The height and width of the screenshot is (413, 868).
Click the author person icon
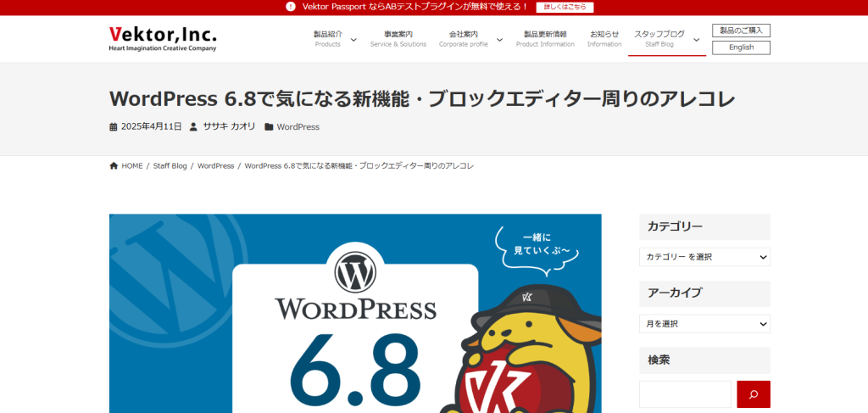[193, 127]
